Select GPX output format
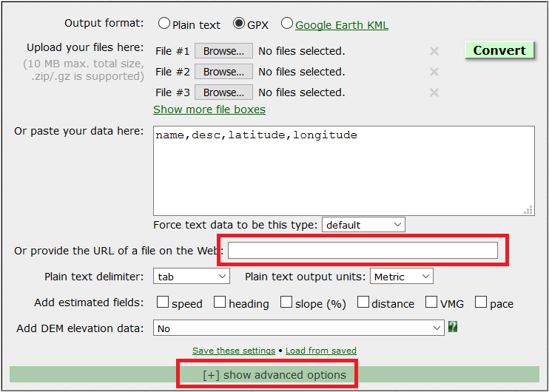Screen dimensions: 549x392 [x=239, y=24]
